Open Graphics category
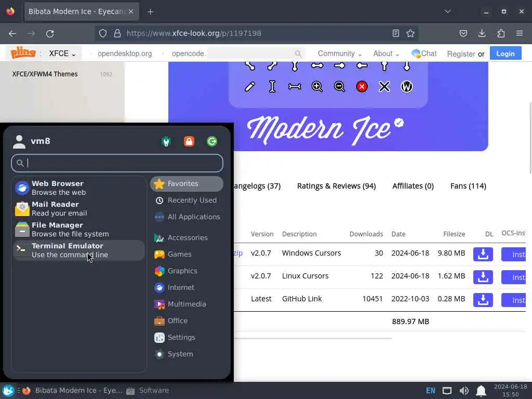 pyautogui.click(x=187, y=271)
